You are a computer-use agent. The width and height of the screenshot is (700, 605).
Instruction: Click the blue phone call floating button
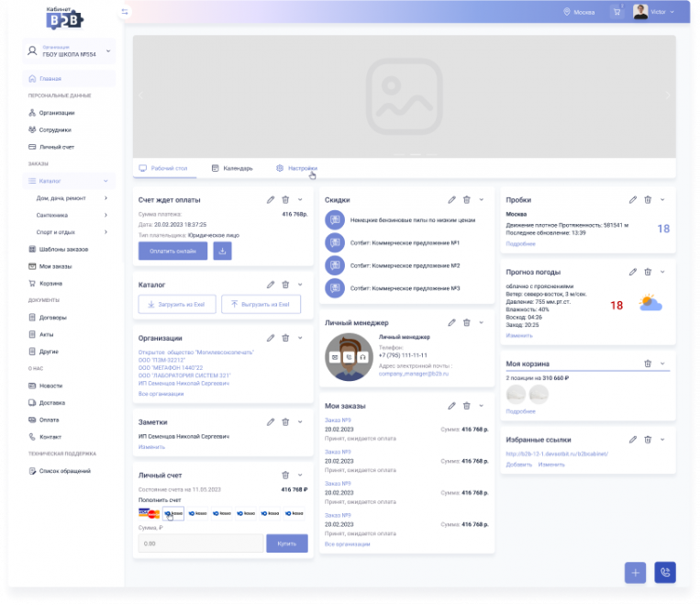[x=665, y=572]
